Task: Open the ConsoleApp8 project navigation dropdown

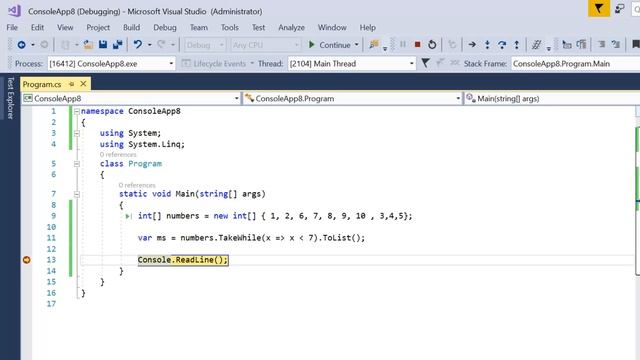Action: click(x=131, y=98)
